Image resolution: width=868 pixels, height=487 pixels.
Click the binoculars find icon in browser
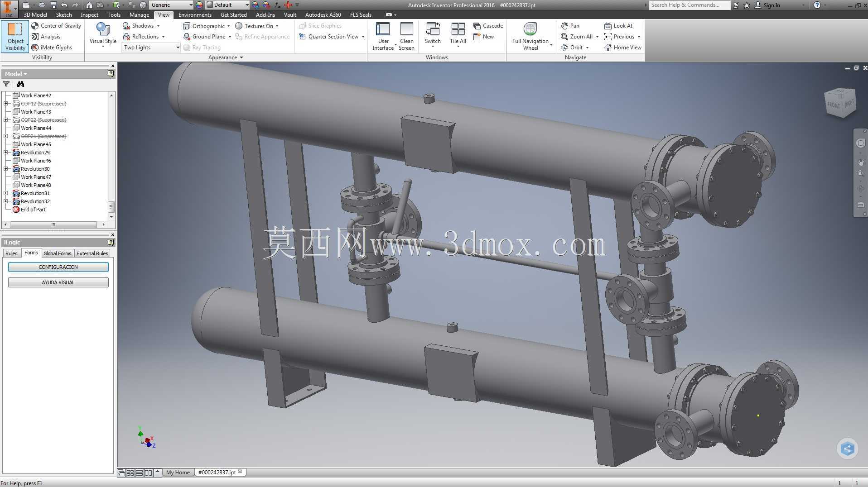click(x=20, y=84)
